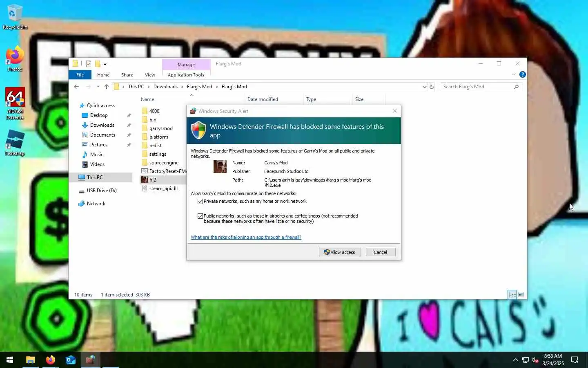Click the Manage contextual tab
Screen dimensions: 588x368
coord(186,65)
